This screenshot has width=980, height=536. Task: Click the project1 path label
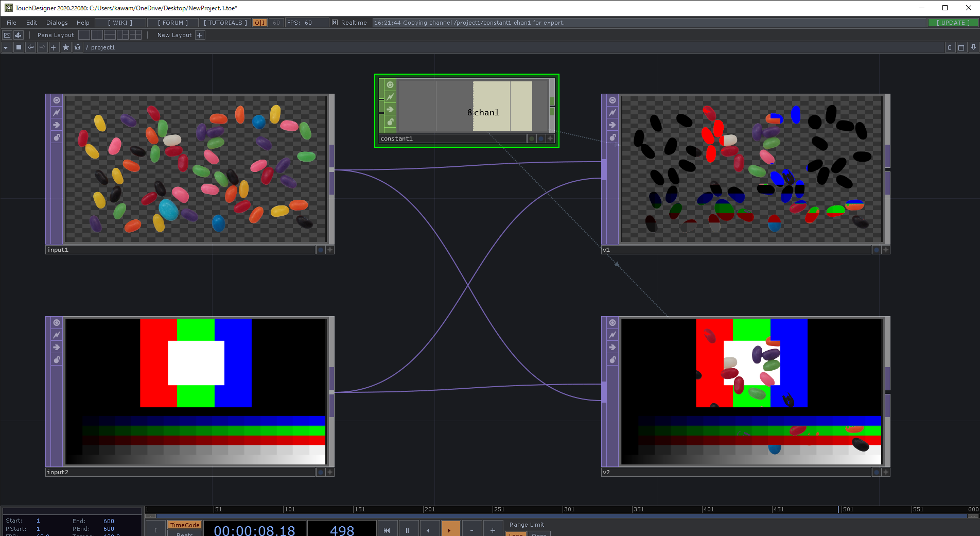(x=103, y=47)
